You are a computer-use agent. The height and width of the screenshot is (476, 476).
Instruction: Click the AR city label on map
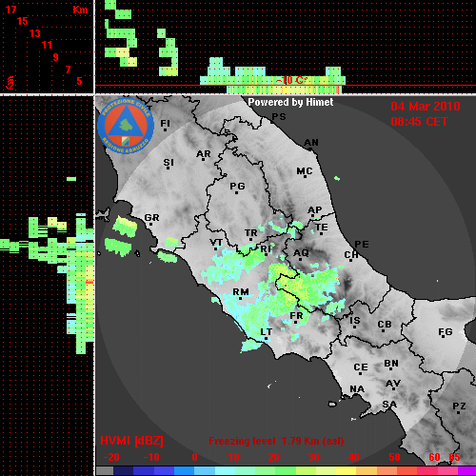coord(203,154)
